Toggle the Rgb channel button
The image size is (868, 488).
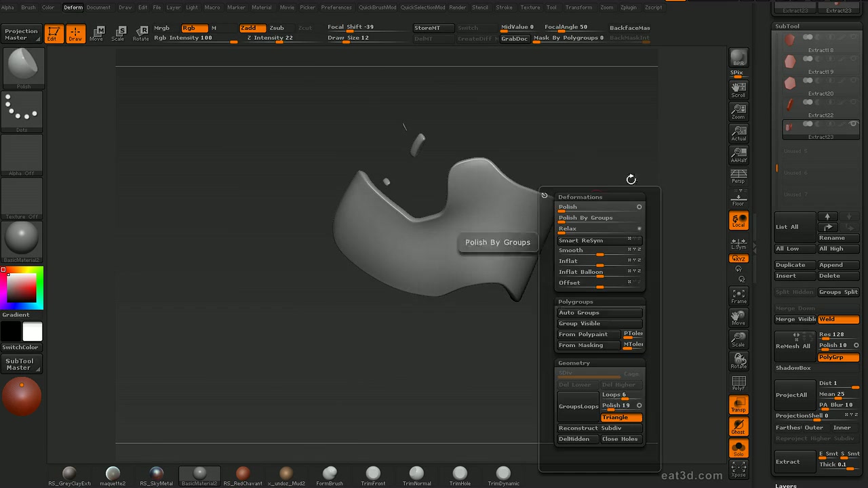194,28
